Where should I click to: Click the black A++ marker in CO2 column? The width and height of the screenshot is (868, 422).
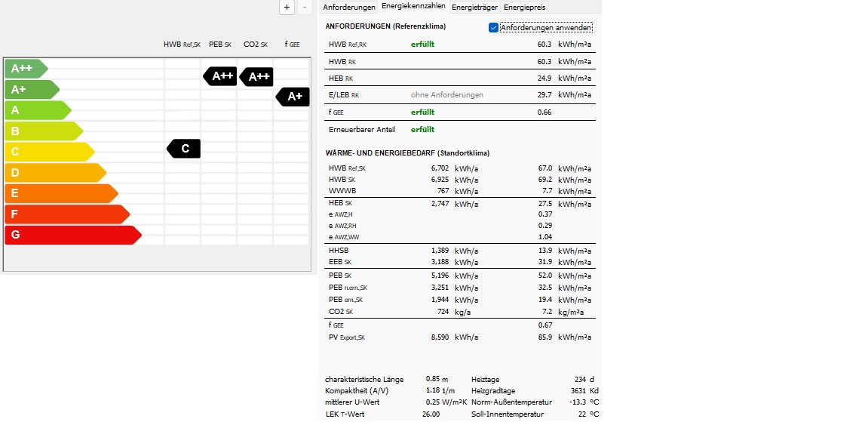[x=257, y=76]
